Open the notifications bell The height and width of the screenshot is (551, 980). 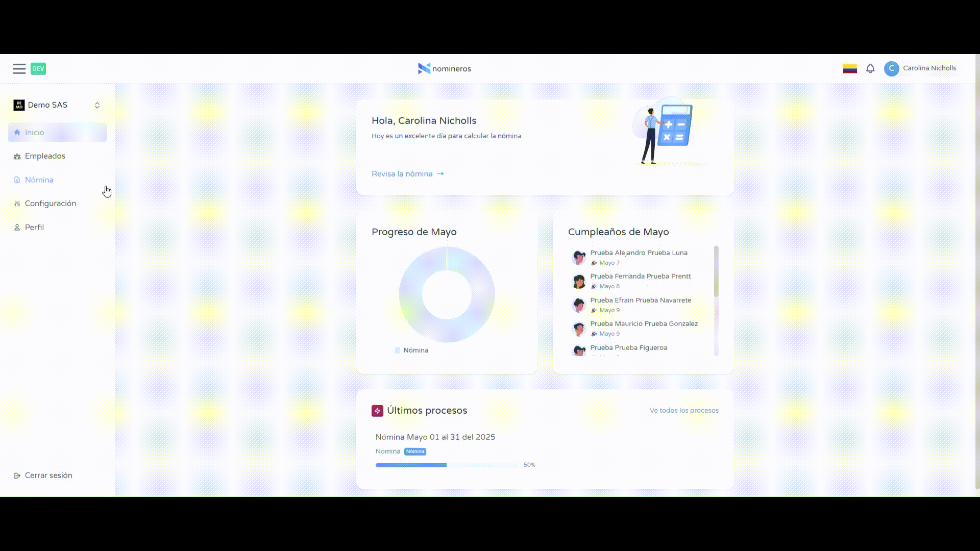(x=870, y=69)
